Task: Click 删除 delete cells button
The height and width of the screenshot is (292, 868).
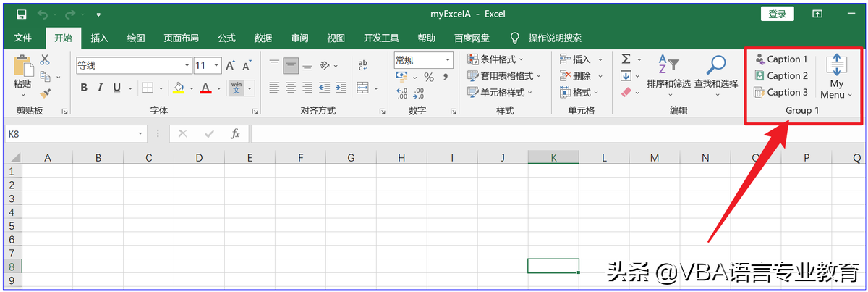Action: [576, 76]
